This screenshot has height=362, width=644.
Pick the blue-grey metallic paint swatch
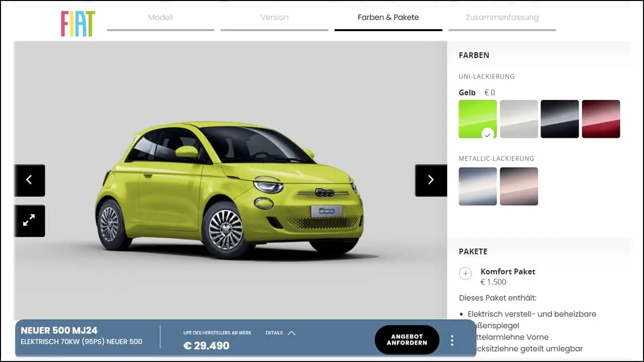[x=477, y=187]
